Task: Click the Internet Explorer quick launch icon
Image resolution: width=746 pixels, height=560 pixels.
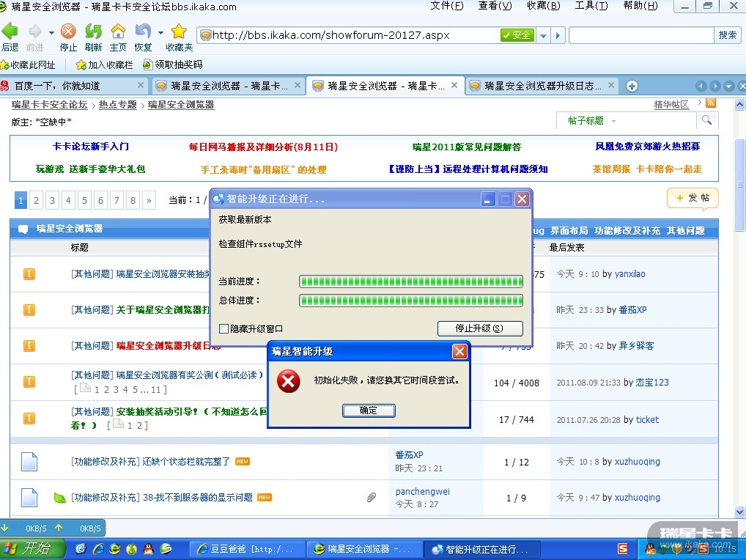Action: tap(98, 549)
